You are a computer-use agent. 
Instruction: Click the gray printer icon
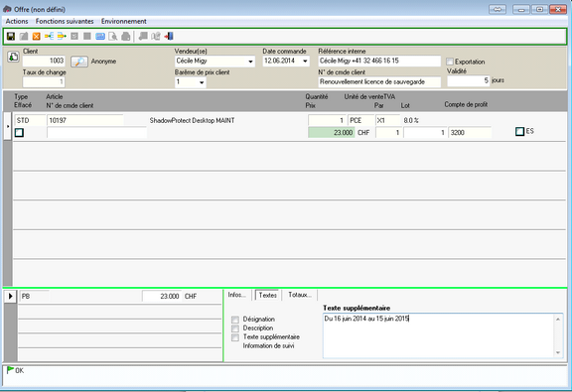pyautogui.click(x=125, y=36)
